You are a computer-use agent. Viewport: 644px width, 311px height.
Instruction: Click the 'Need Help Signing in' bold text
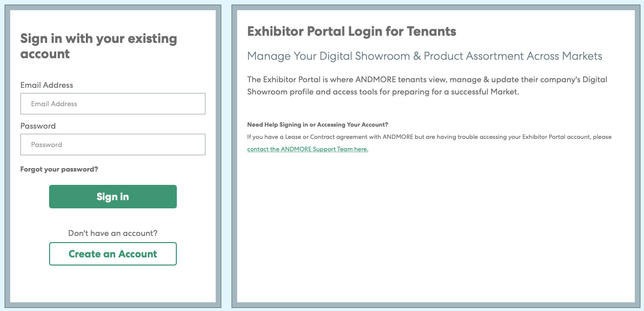(x=317, y=125)
